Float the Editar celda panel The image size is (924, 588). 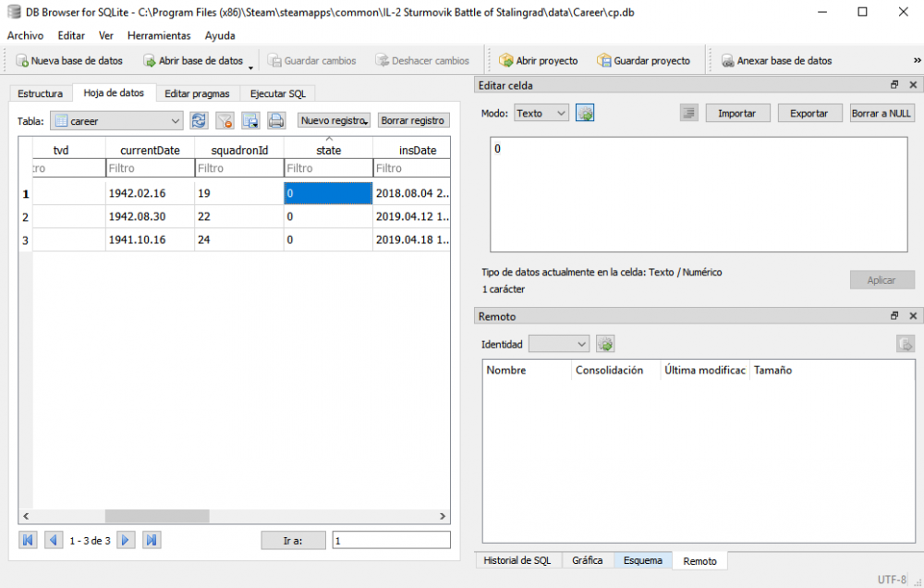(894, 85)
